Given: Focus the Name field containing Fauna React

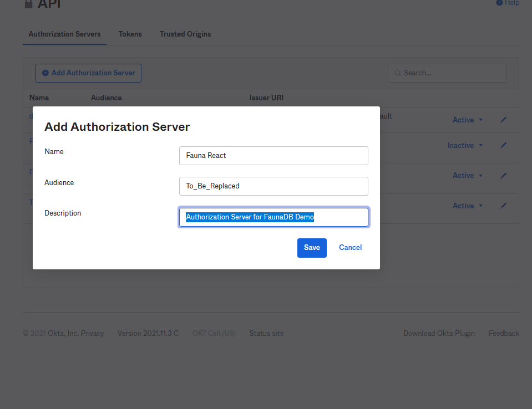Looking at the screenshot, I should point(273,156).
